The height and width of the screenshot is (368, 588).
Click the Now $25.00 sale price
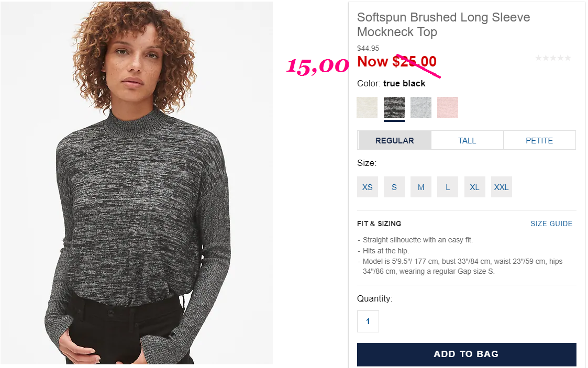(x=397, y=61)
